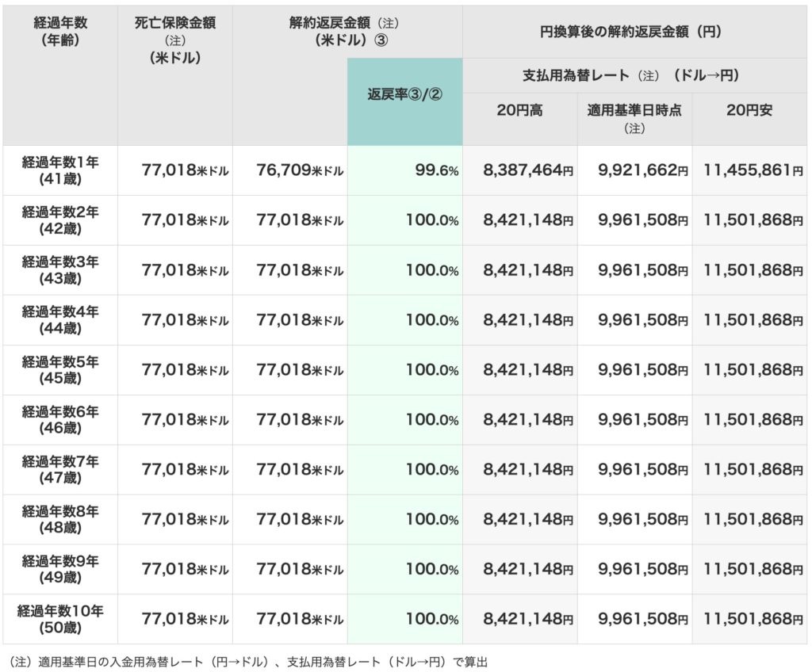Click the 適用基準日時点 column header
Image resolution: width=812 pixels, height=672 pixels.
[x=634, y=117]
